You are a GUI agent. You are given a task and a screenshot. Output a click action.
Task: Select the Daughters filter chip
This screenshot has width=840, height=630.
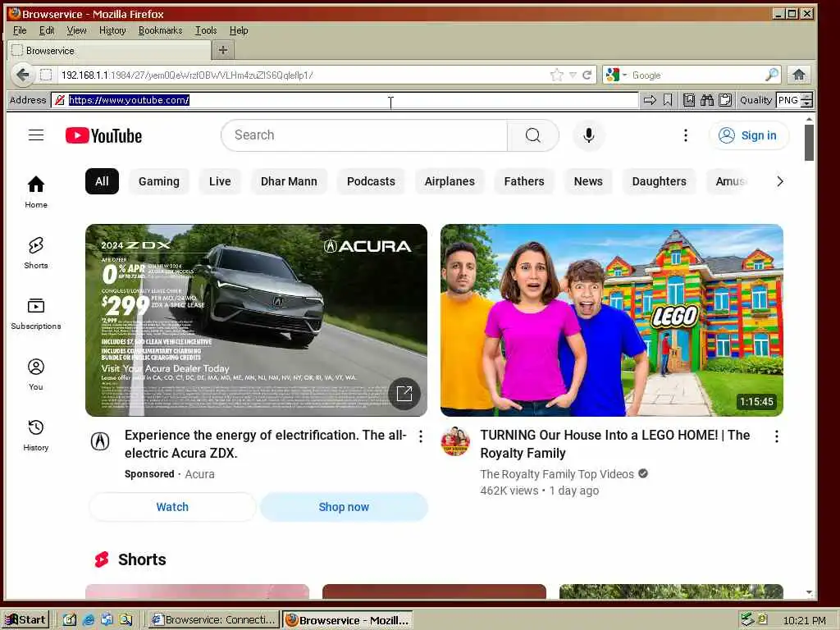(659, 181)
